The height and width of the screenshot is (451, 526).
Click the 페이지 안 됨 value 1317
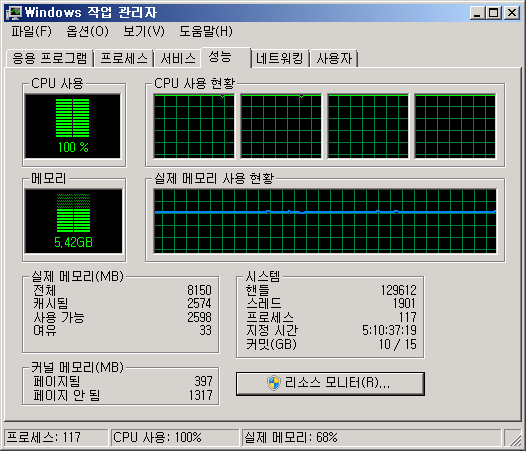201,395
